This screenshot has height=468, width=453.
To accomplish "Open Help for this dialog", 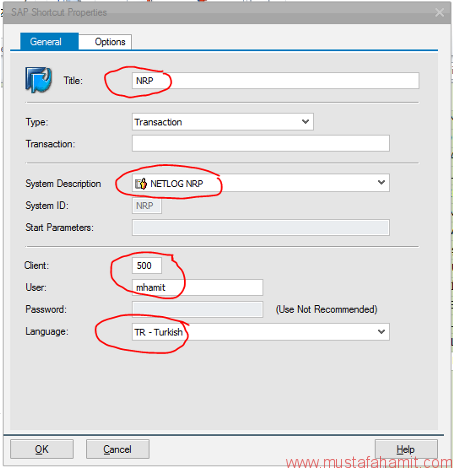I will click(406, 449).
